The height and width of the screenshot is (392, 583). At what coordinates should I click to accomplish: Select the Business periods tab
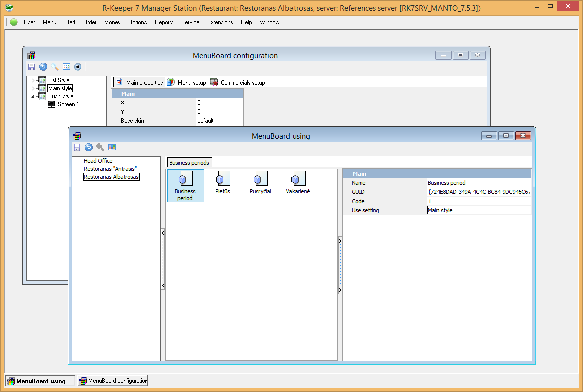click(x=189, y=163)
